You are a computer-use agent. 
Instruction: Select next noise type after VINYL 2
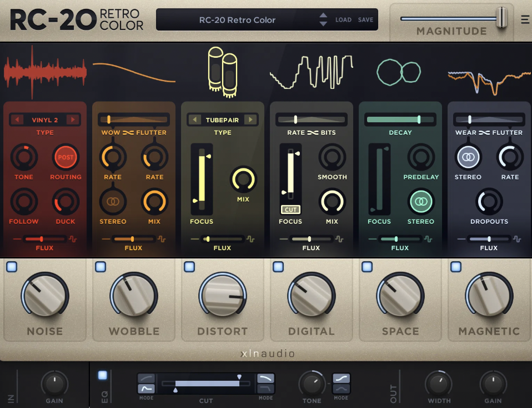[x=73, y=120]
